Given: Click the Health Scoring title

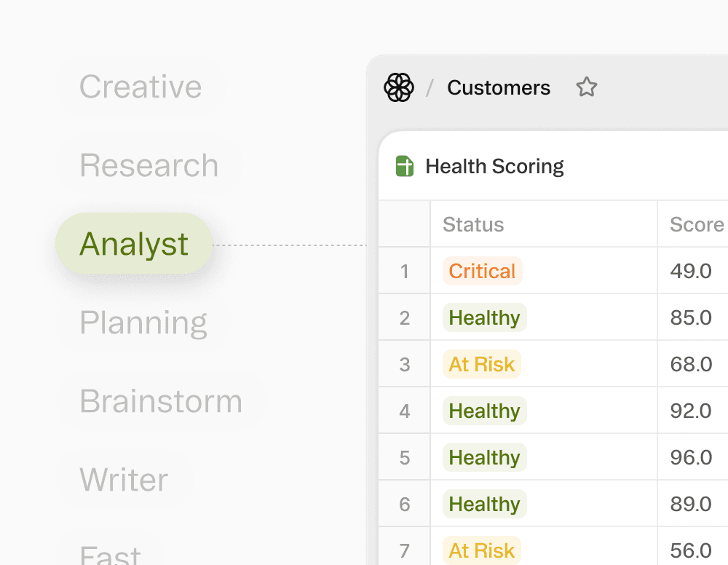Looking at the screenshot, I should [x=494, y=167].
